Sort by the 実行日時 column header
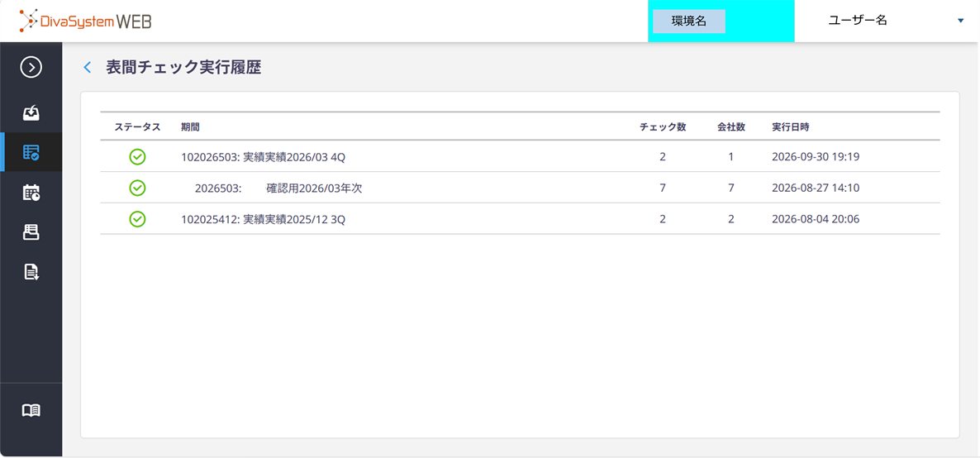Viewport: 980px width, 458px height. pos(791,127)
